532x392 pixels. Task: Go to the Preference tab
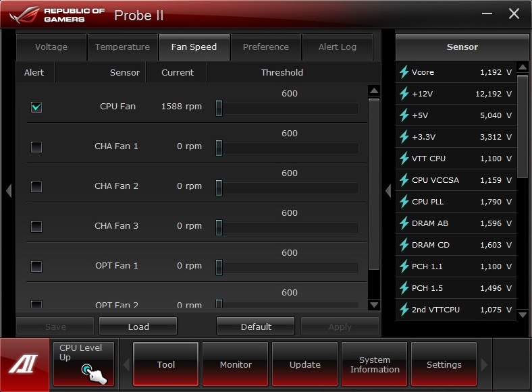[265, 47]
